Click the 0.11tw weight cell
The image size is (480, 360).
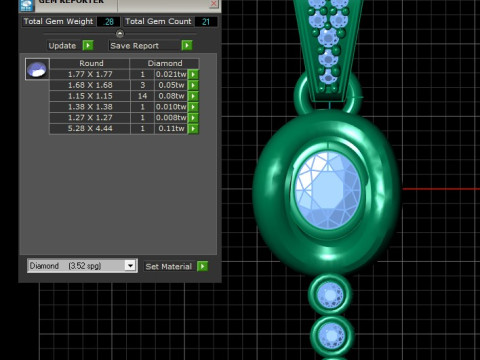[171, 129]
